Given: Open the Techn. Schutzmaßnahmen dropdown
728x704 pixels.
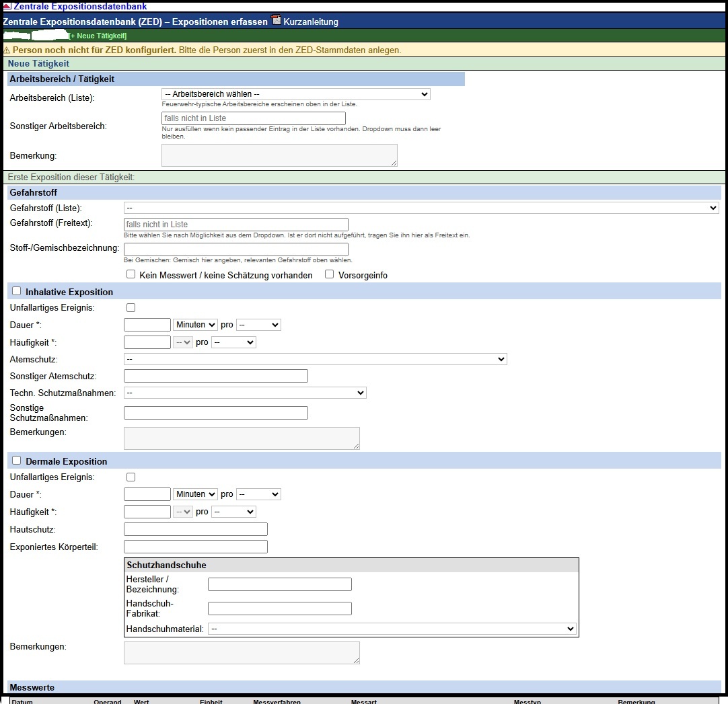Looking at the screenshot, I should [245, 393].
